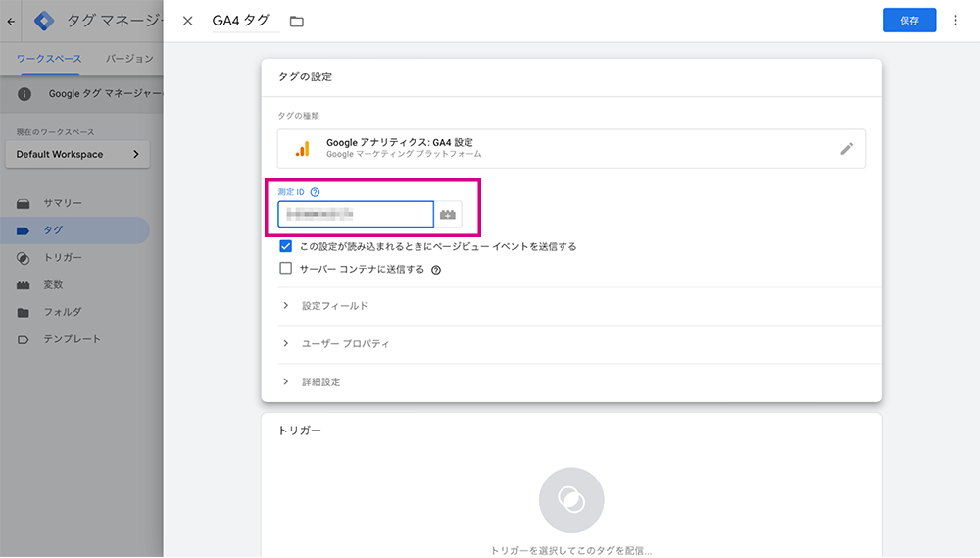Open help icon beside サーバー コンテナに送信する
Viewport: 980px width, 558px height.
(x=436, y=270)
